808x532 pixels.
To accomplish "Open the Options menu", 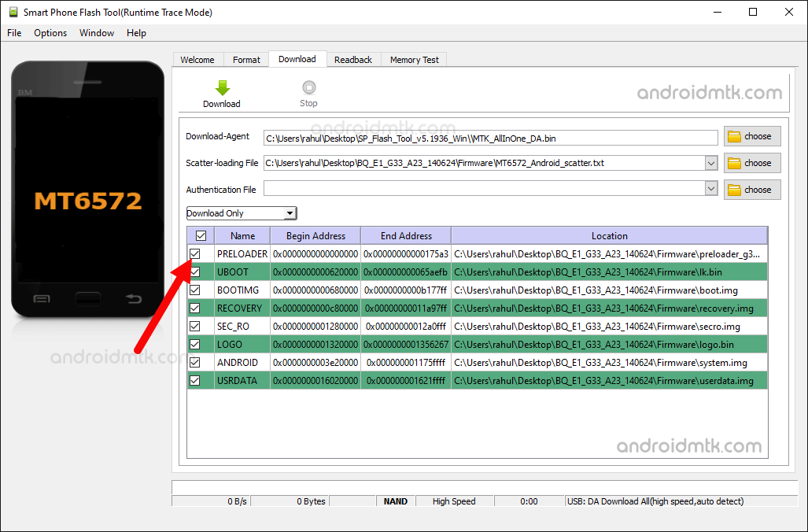I will [50, 32].
